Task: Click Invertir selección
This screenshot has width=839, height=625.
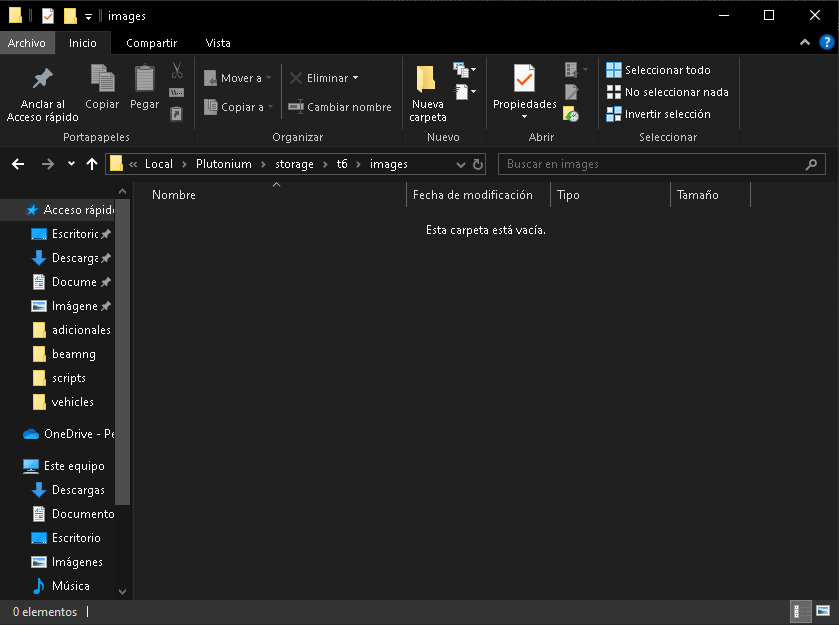Action: [658, 114]
